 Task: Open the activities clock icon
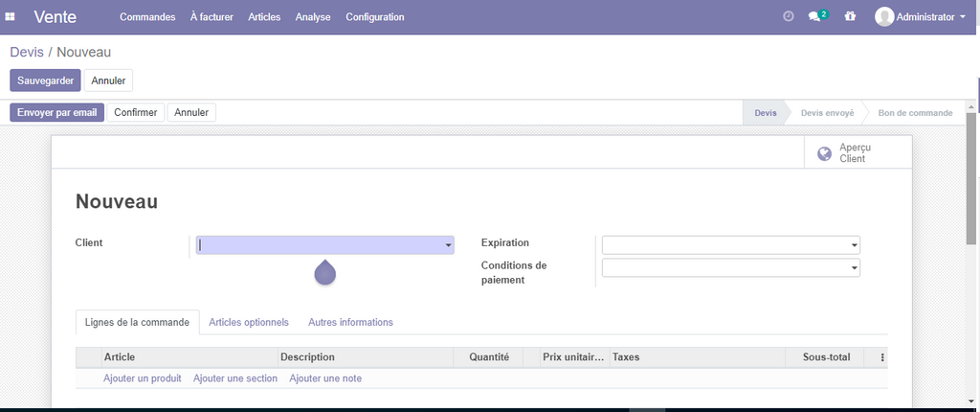pos(789,17)
